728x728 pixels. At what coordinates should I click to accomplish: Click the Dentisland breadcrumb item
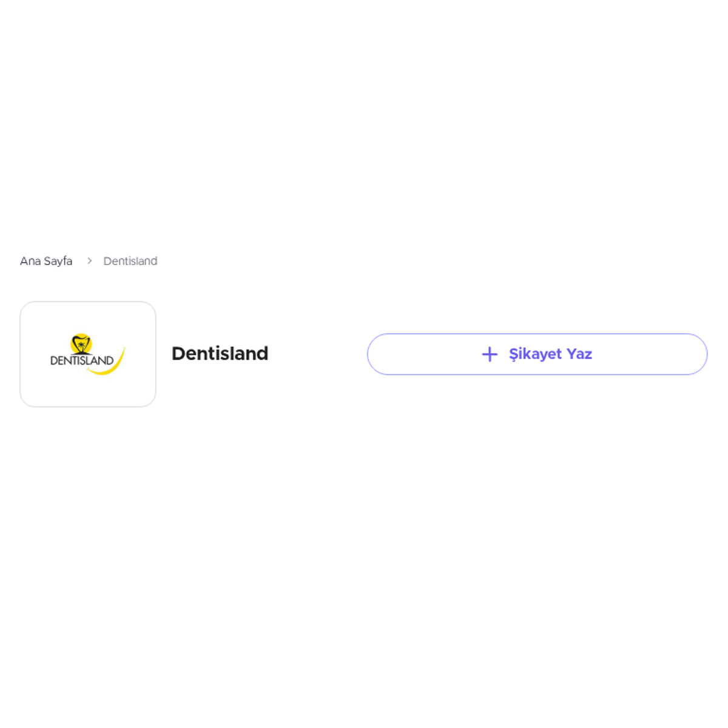pyautogui.click(x=130, y=261)
